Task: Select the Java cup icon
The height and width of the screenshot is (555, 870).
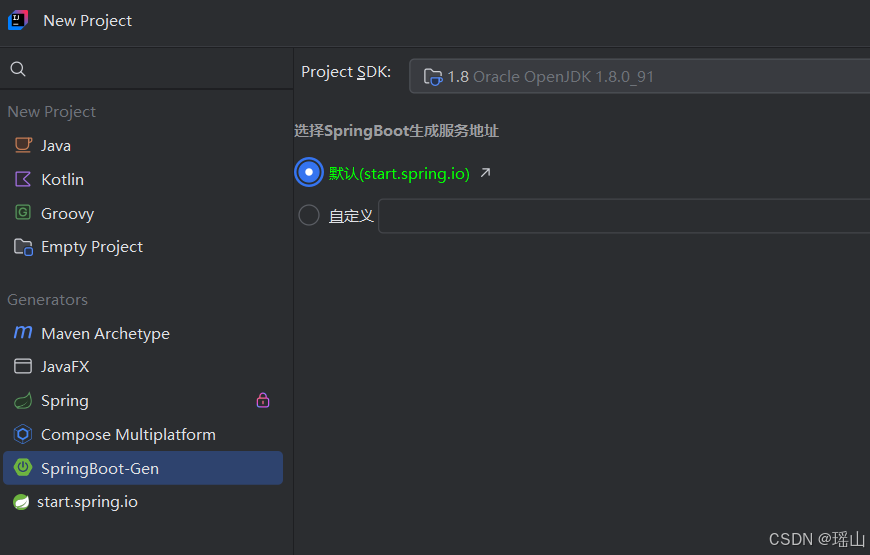Action: pos(23,145)
